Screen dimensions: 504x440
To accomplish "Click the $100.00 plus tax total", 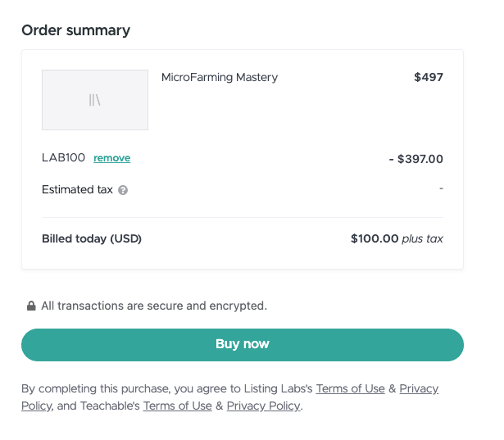I will pyautogui.click(x=397, y=239).
